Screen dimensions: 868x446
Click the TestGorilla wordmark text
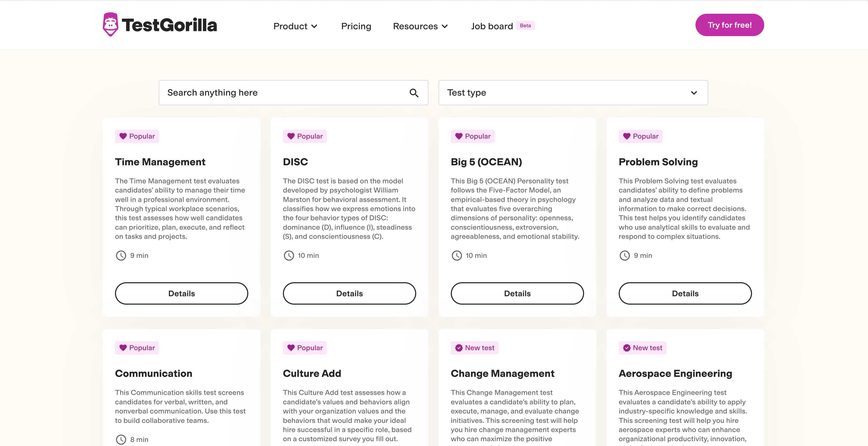(x=169, y=25)
